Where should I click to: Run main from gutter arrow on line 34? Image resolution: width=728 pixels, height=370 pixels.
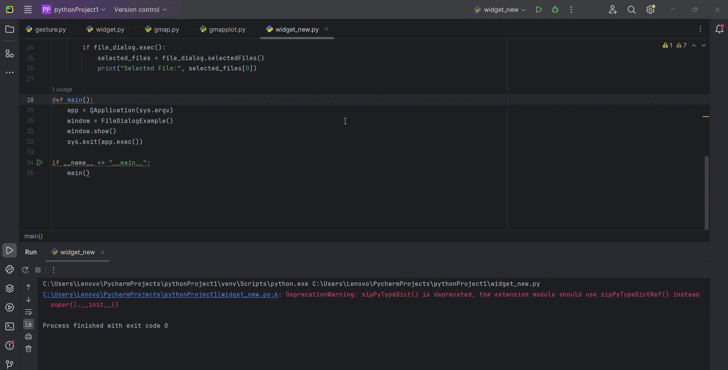[40, 162]
